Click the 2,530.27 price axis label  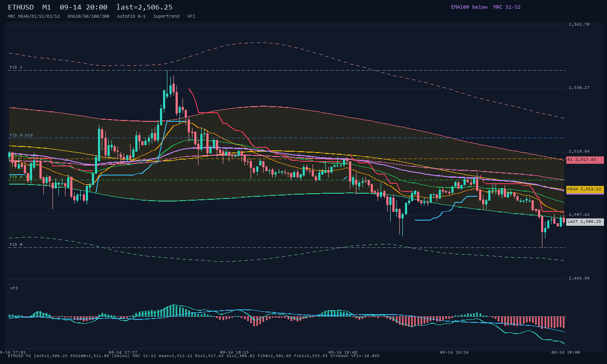[x=579, y=88]
